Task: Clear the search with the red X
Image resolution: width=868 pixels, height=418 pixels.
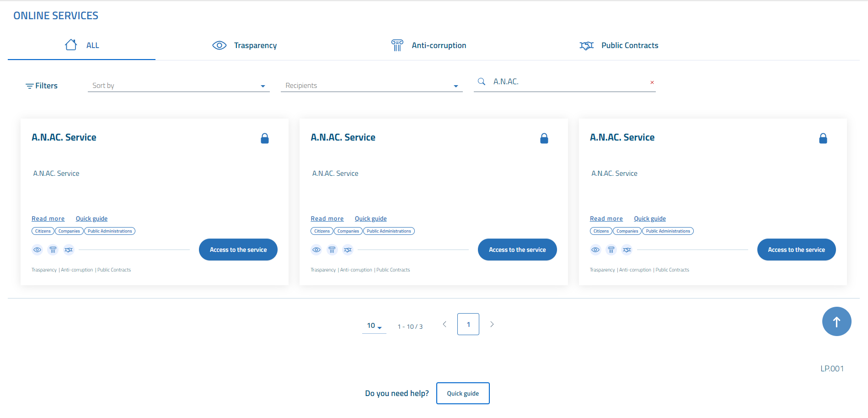Action: [652, 82]
